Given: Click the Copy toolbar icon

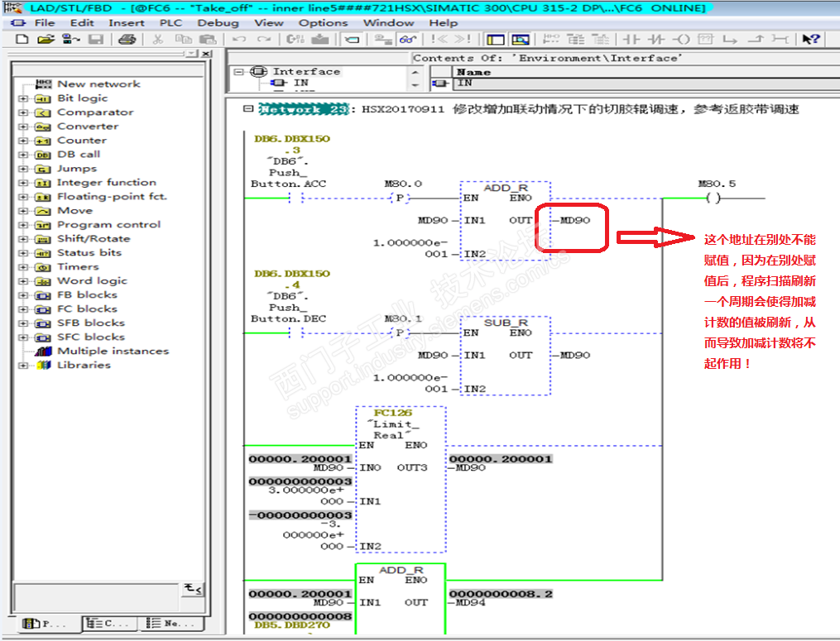Looking at the screenshot, I should coord(183,39).
